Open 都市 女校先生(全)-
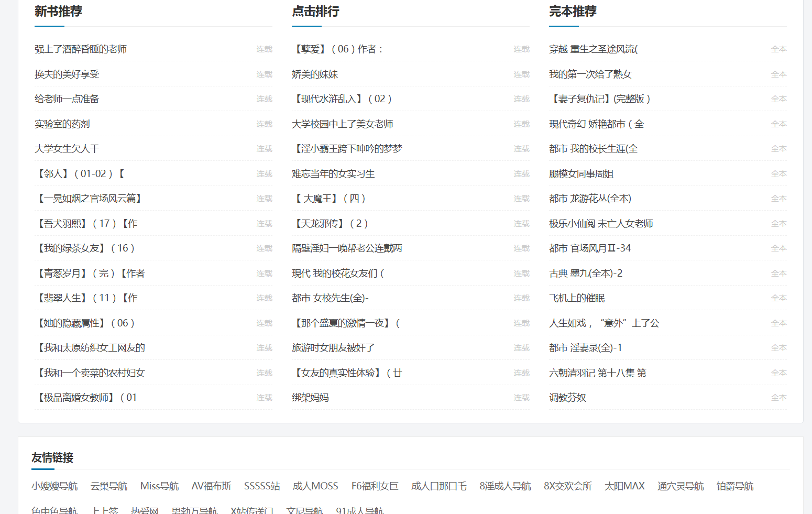The image size is (812, 514). [x=330, y=298]
